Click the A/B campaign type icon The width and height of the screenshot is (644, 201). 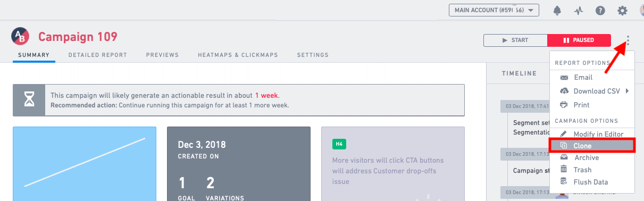pos(21,37)
